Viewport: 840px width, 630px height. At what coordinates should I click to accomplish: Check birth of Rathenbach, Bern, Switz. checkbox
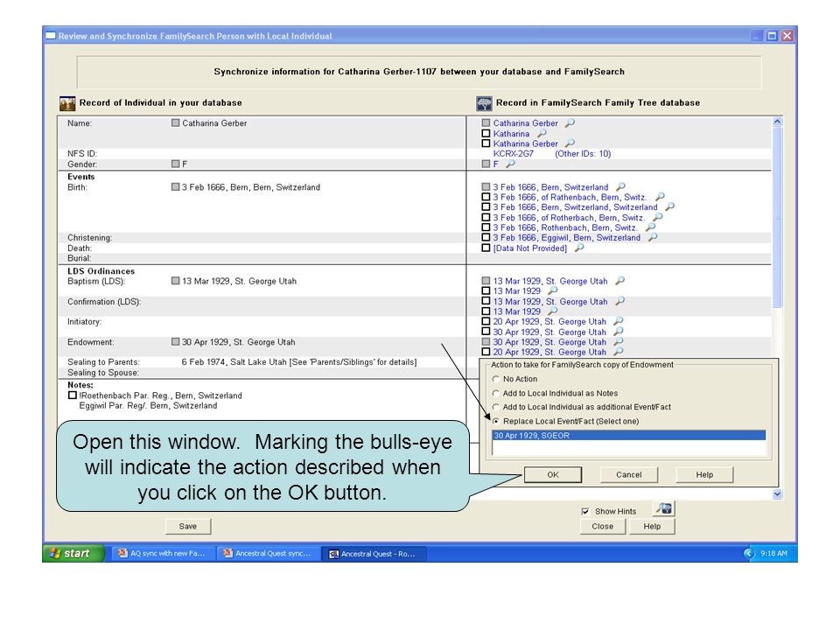tap(486, 197)
